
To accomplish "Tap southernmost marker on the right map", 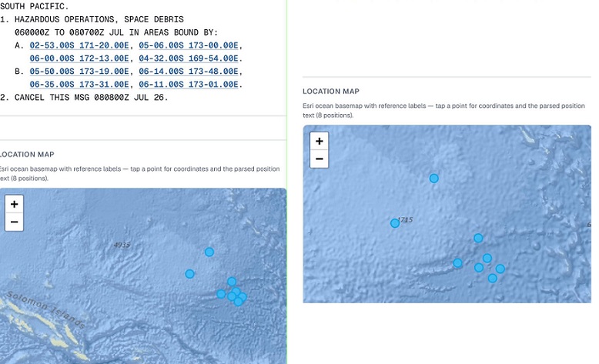I will [x=493, y=279].
